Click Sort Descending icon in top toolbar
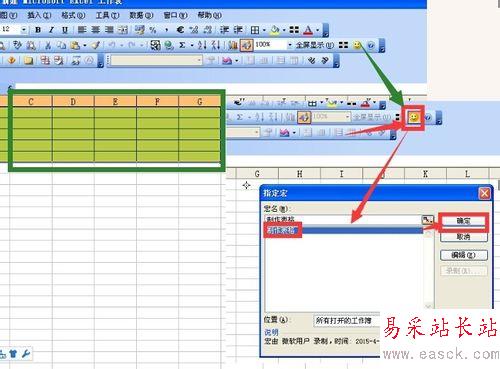 point(216,45)
